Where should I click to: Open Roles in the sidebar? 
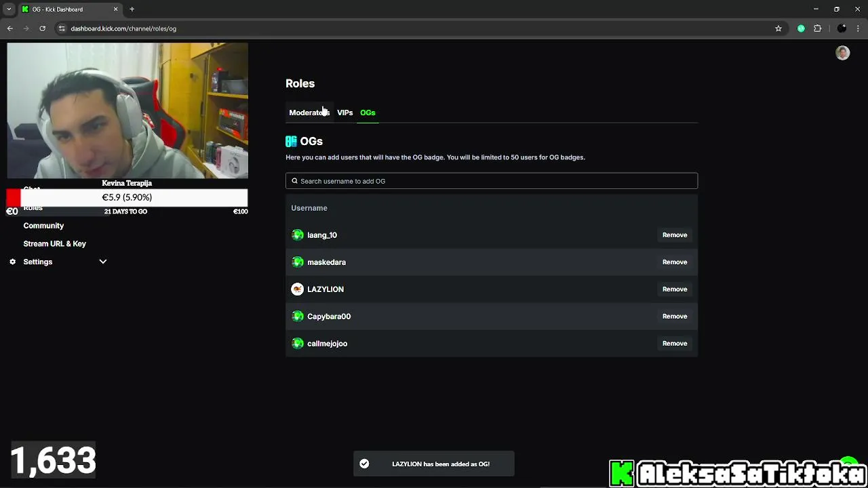click(33, 208)
